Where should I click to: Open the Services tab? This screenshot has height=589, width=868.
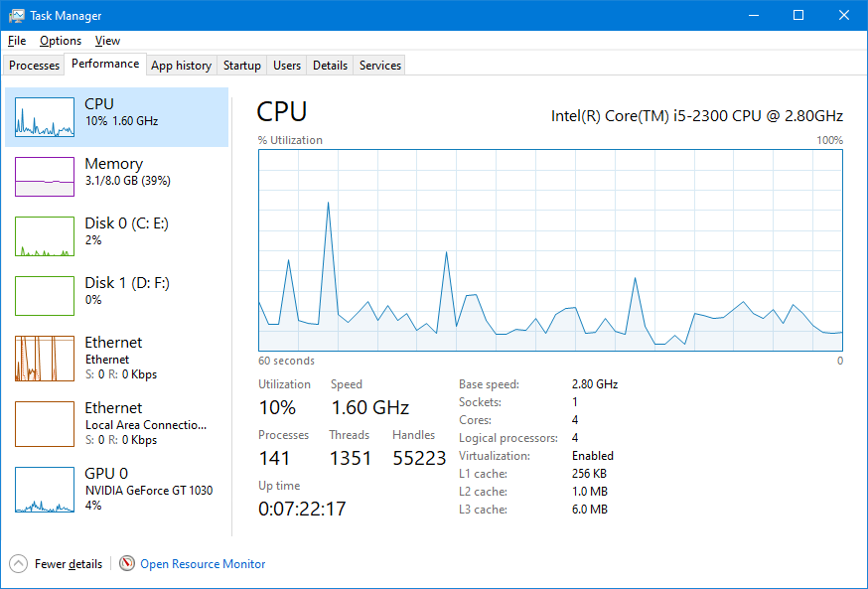pos(380,66)
